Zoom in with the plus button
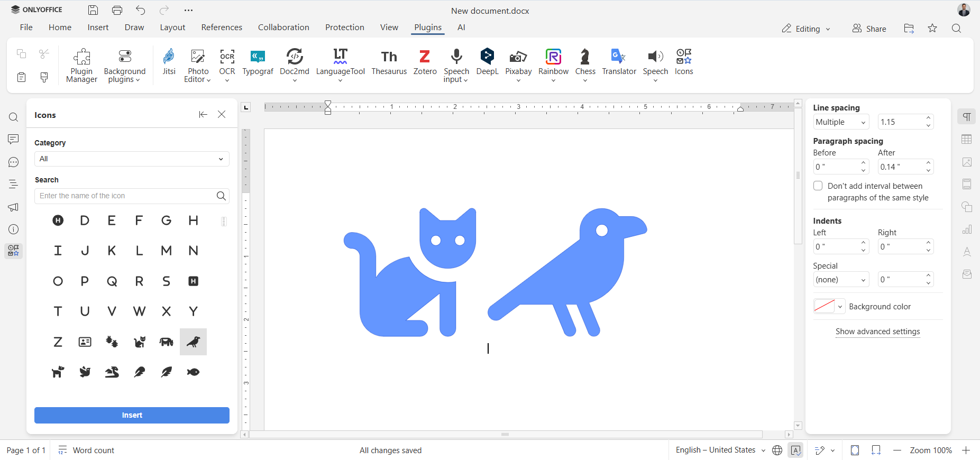 (966, 450)
